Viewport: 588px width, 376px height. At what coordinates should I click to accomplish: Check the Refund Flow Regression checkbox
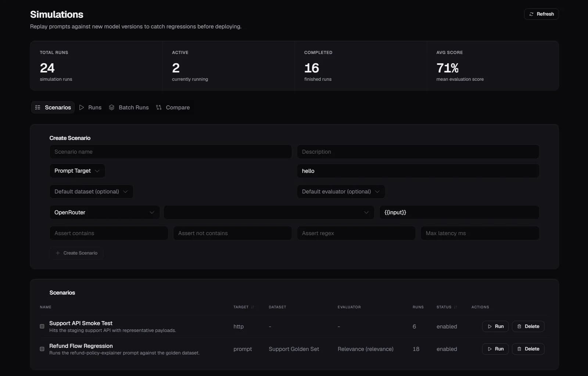coord(42,349)
